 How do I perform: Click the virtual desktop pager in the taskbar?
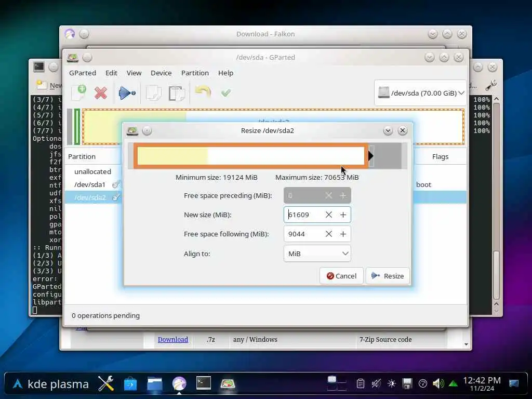click(x=337, y=384)
